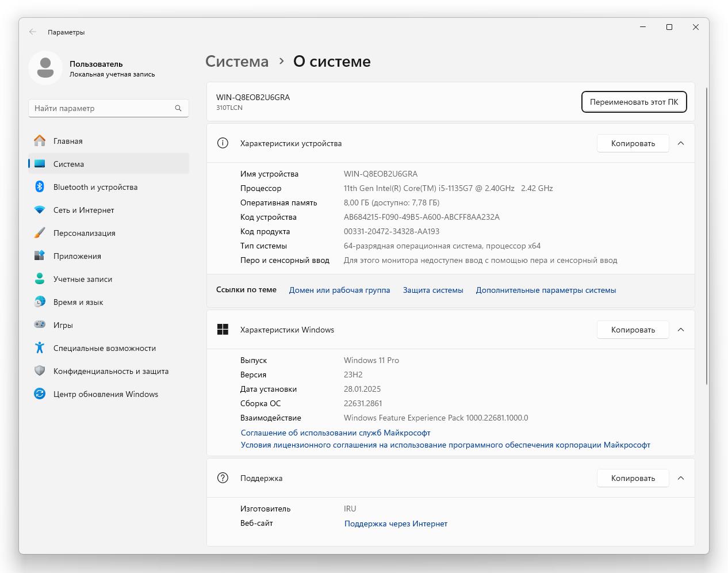Screen dimensions: 728x573
Task: Collapse Характеристики Windows section
Action: [681, 330]
